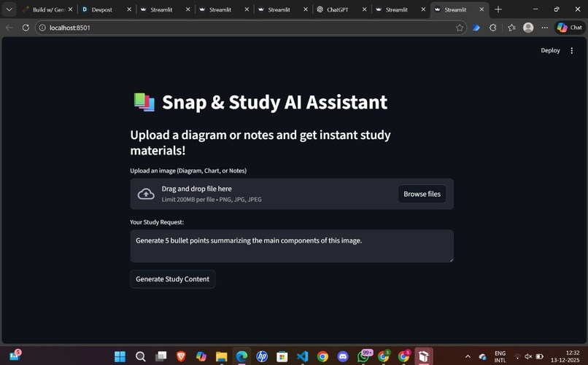View site information icon next to localhost
The image size is (588, 365).
click(42, 28)
